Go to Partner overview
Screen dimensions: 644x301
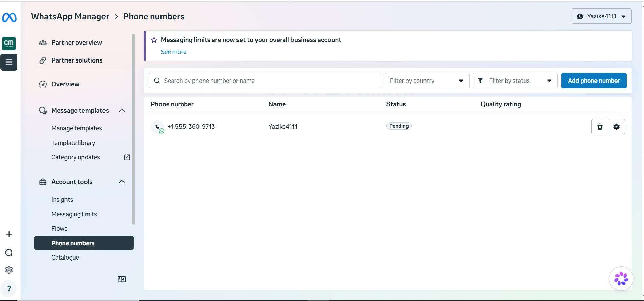(x=77, y=43)
